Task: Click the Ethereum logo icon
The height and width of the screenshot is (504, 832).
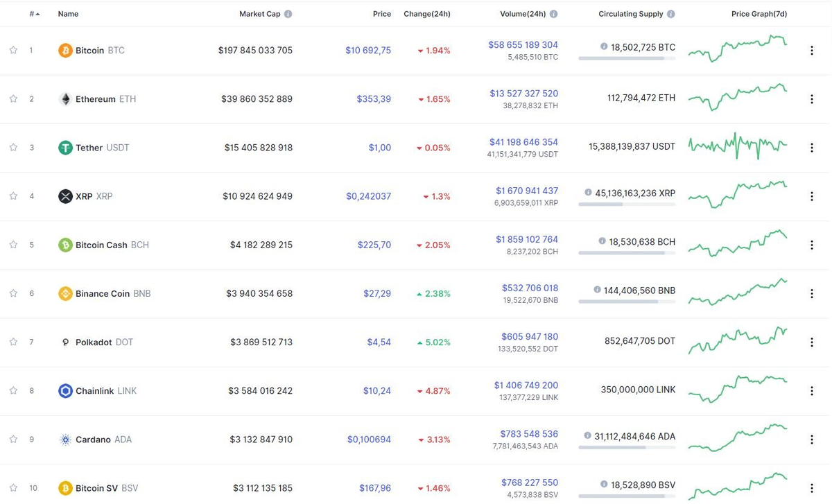Action: 65,99
